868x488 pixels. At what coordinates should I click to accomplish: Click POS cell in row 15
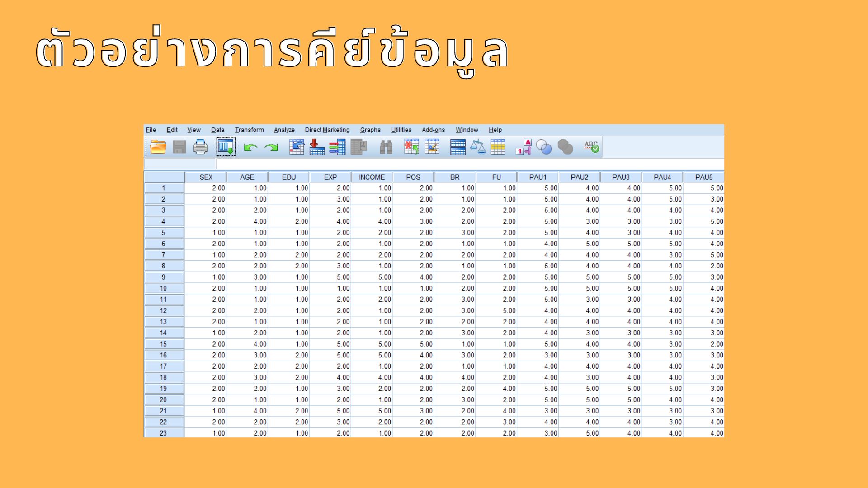click(x=413, y=344)
